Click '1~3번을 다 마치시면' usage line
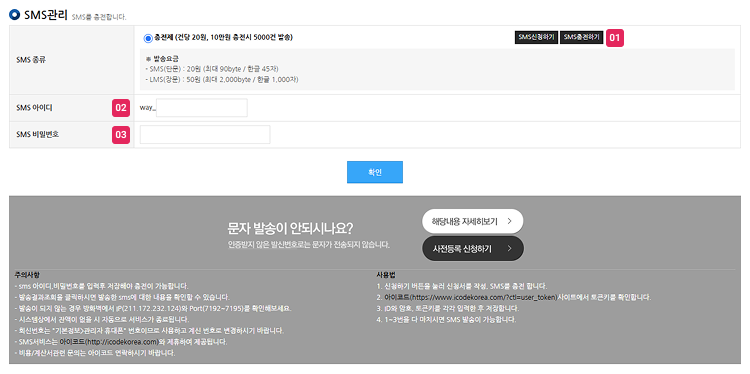The width and height of the screenshot is (750, 374). [446, 319]
